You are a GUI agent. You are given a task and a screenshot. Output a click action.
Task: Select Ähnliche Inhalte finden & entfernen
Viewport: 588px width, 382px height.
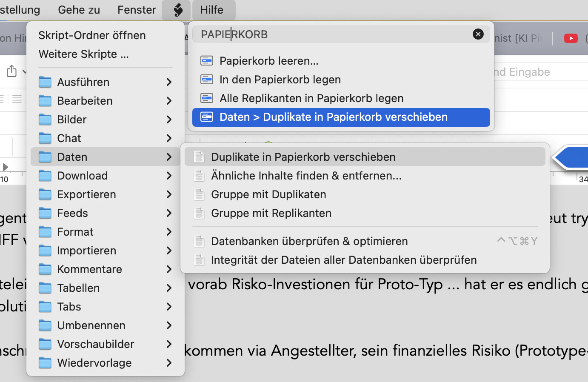pyautogui.click(x=306, y=176)
